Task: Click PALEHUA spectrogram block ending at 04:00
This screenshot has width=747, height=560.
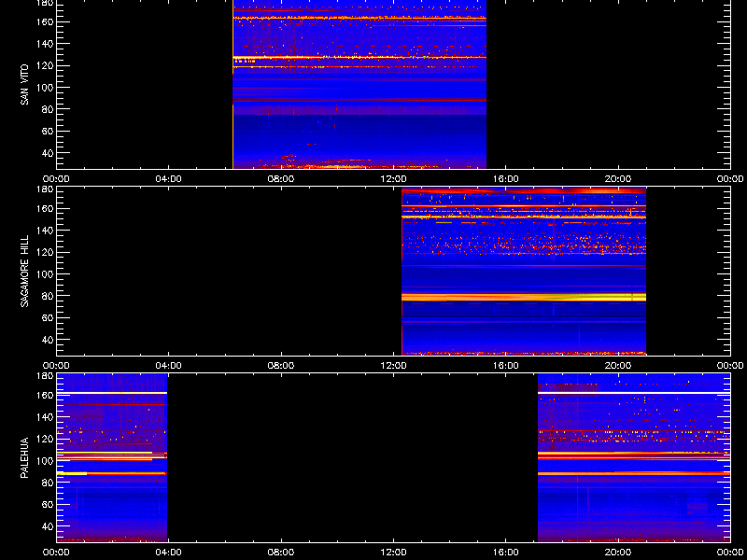Action: coord(112,458)
